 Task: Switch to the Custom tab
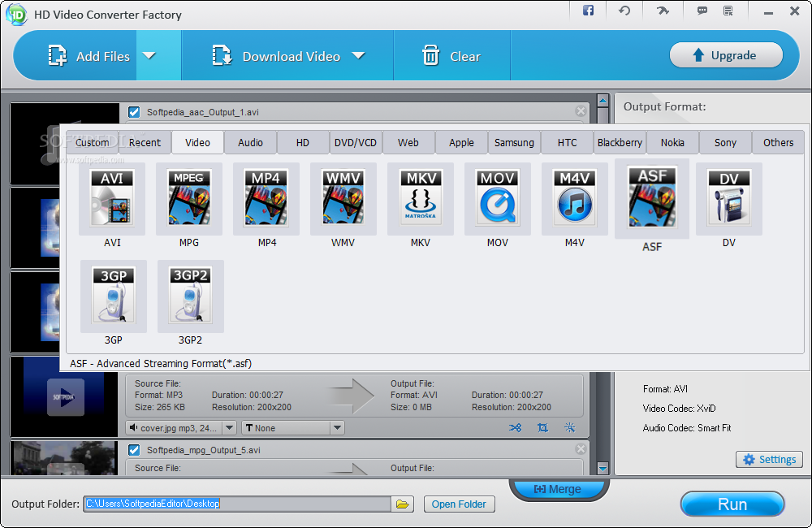[x=93, y=142]
